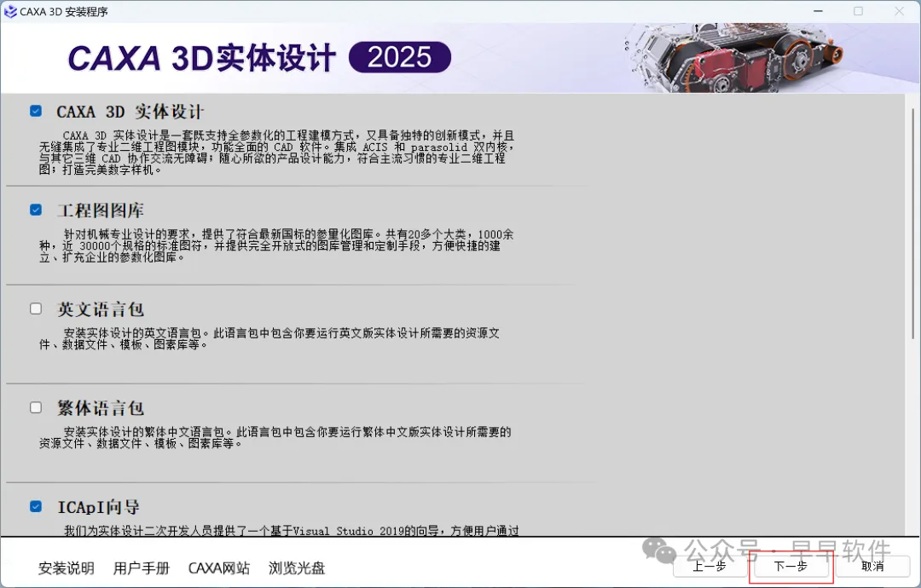Click the 浏览光盘 link
921x588 pixels.
297,568
